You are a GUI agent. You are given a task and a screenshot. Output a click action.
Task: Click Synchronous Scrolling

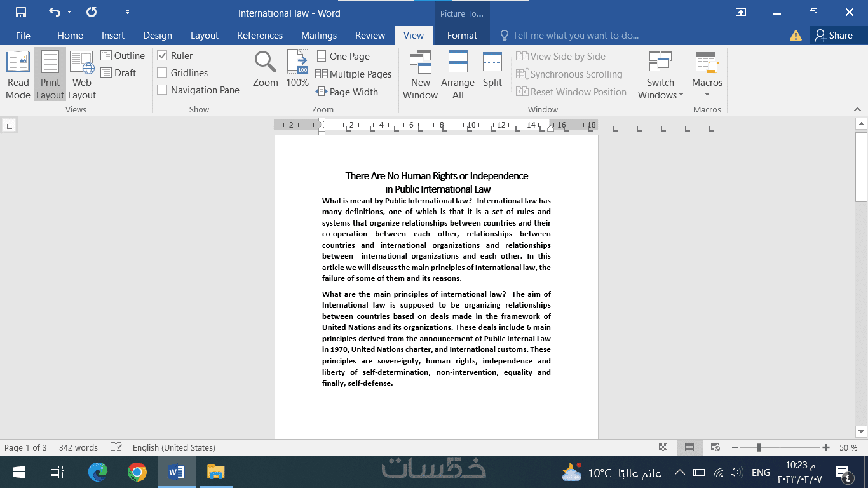tap(569, 74)
